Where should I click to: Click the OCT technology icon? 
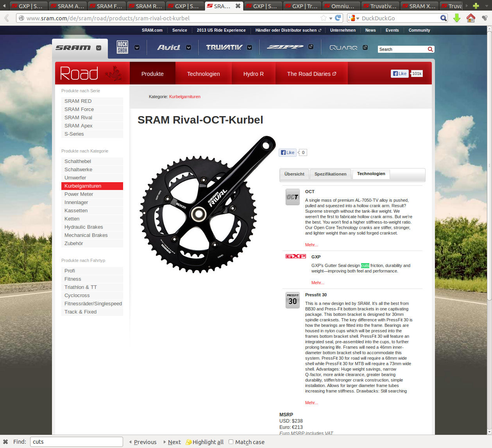pyautogui.click(x=293, y=197)
